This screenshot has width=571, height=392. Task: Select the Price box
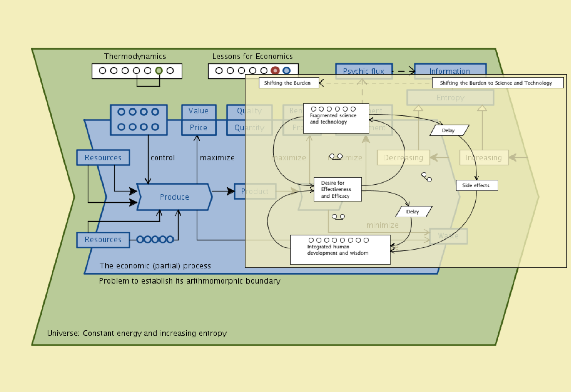point(198,128)
